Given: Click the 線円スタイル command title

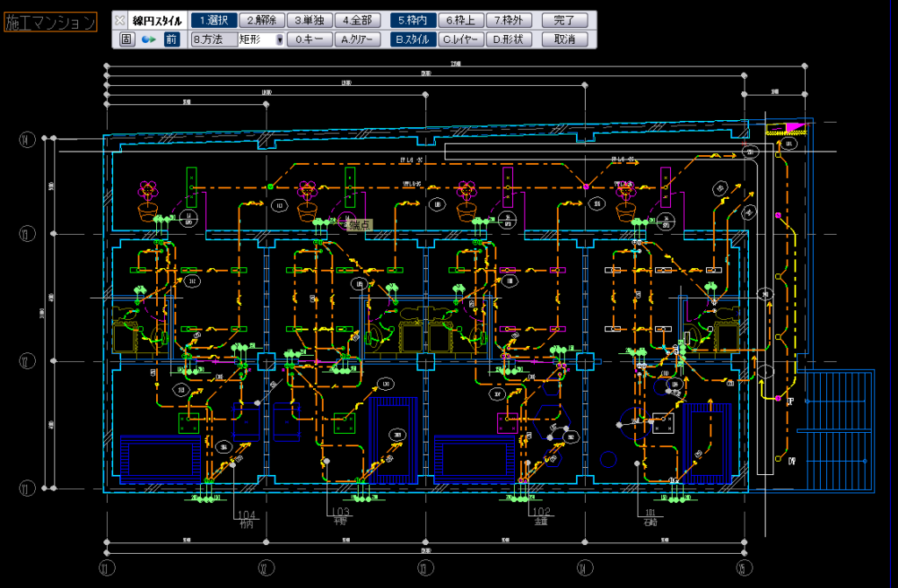Looking at the screenshot, I should pos(157,21).
